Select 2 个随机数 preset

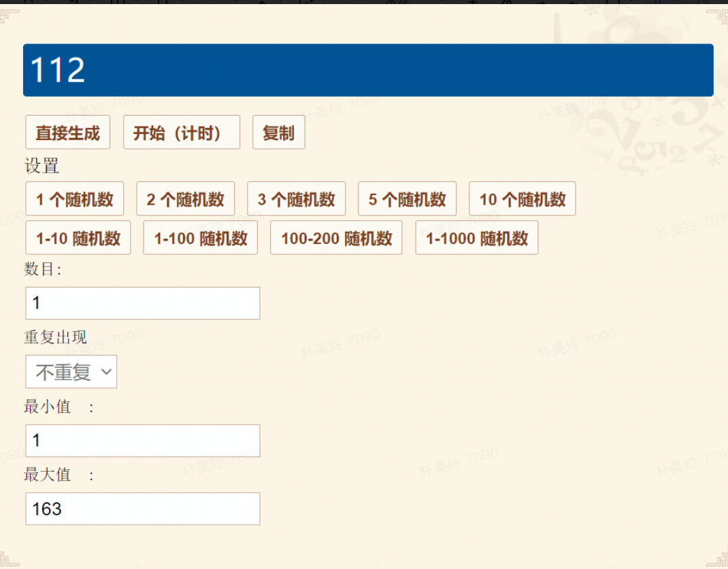186,199
